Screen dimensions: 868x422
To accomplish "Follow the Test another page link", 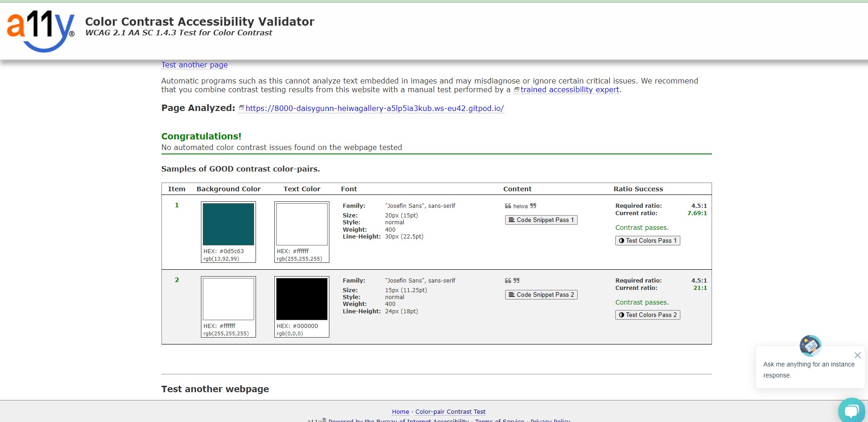I will coord(195,65).
